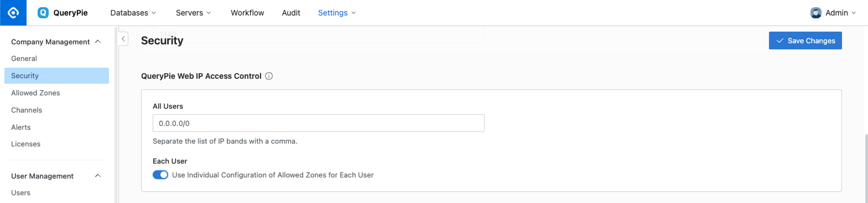The height and width of the screenshot is (203, 868).
Task: Click the All Users IP input field
Action: 318,123
